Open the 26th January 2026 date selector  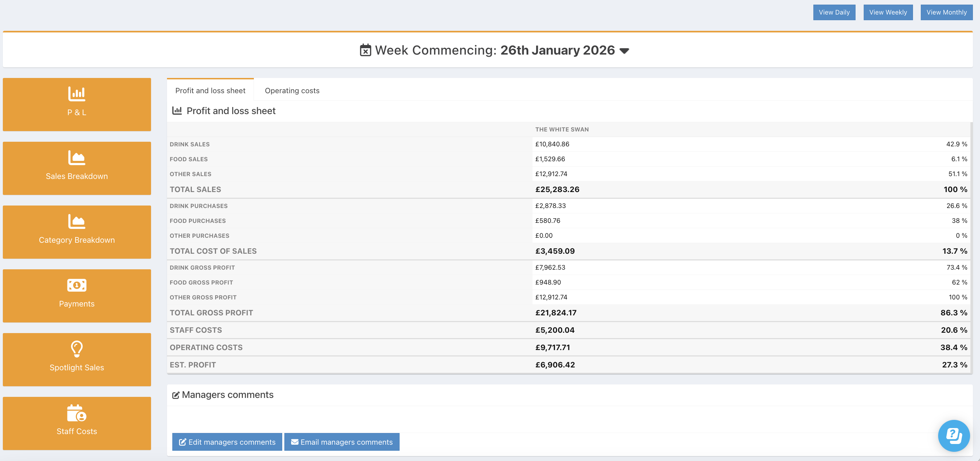(x=557, y=50)
